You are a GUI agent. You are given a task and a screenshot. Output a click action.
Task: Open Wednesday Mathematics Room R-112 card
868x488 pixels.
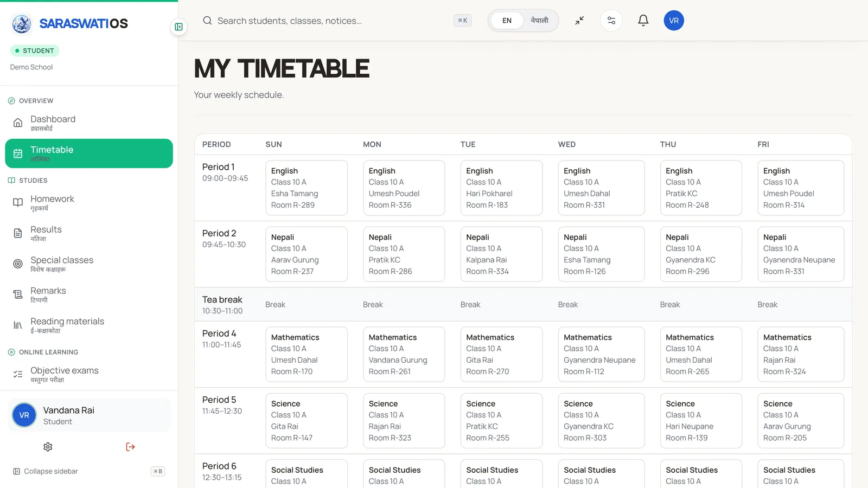(x=601, y=354)
